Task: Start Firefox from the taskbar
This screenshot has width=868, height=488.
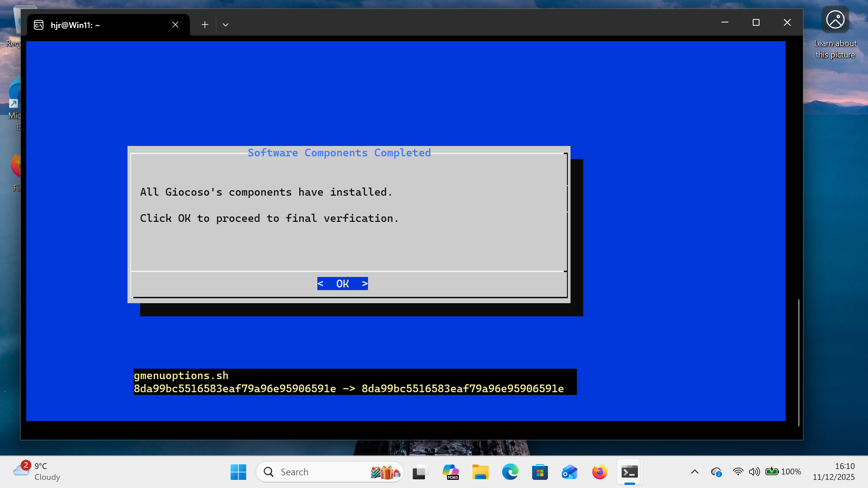Action: pos(599,472)
